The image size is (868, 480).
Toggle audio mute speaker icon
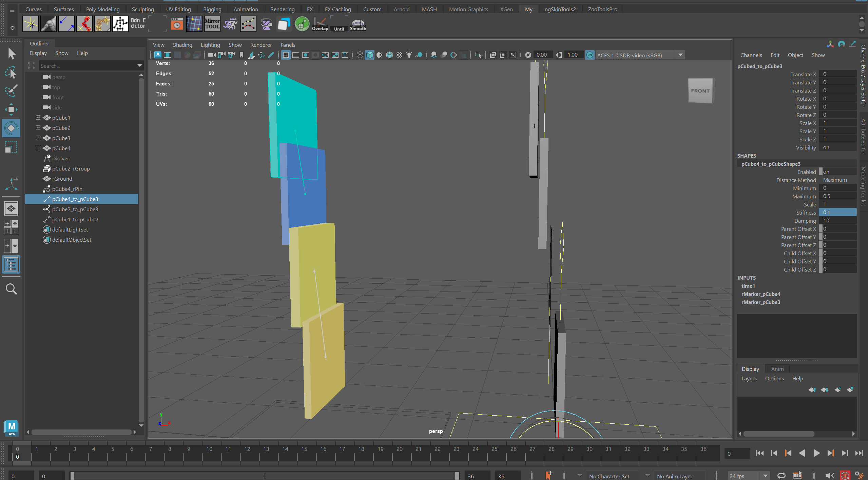(829, 476)
